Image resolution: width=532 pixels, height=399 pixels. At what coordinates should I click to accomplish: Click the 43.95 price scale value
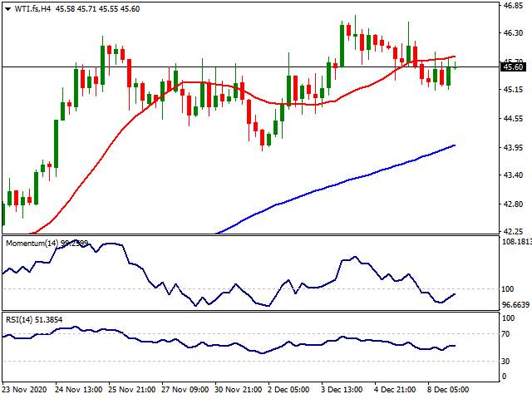pyautogui.click(x=513, y=148)
